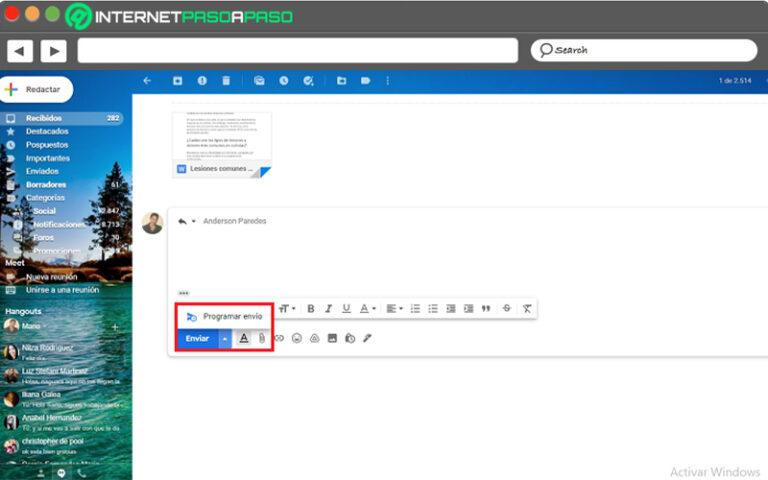Insert files using Drive icon

tap(314, 338)
